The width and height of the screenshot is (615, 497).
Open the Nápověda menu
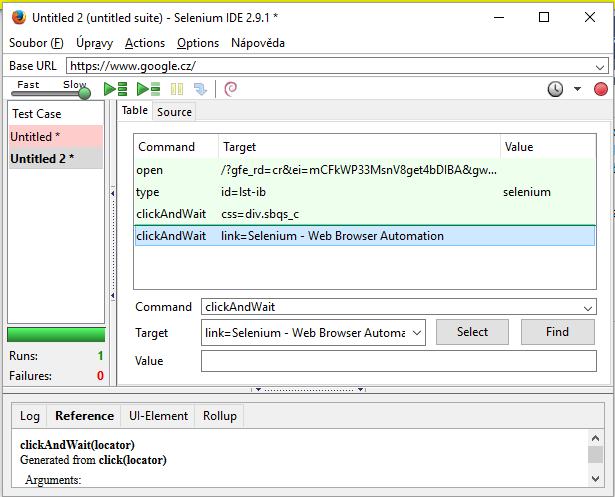click(x=258, y=43)
